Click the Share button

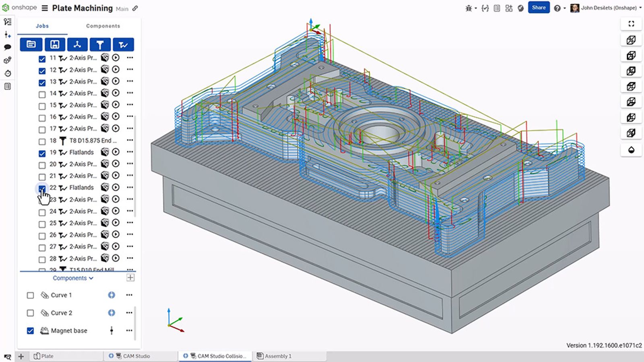click(x=539, y=8)
